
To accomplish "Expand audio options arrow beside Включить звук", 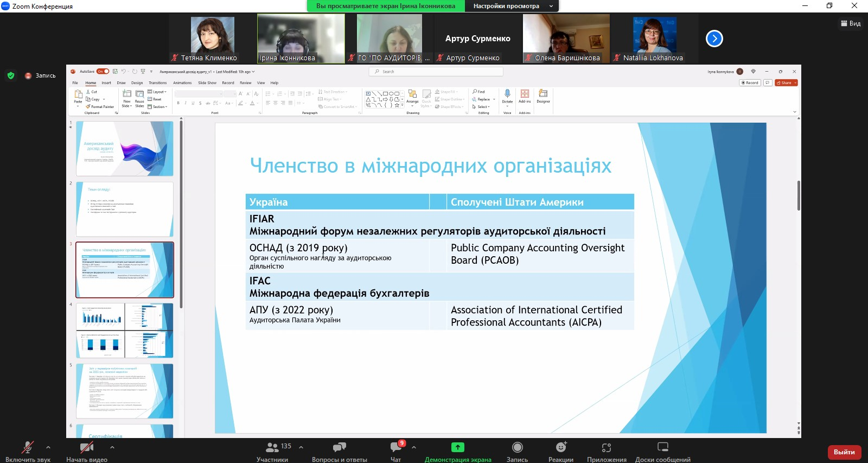I will click(x=48, y=447).
